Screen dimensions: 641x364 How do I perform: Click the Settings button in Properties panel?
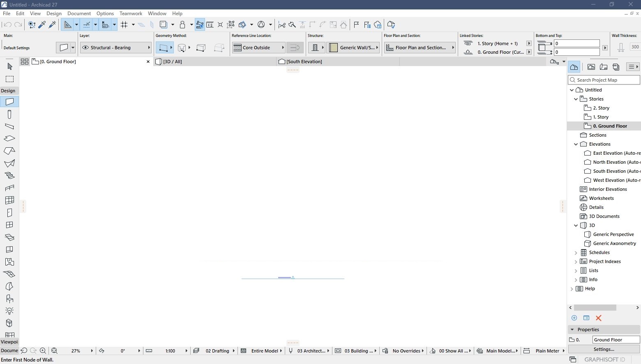tap(604, 349)
